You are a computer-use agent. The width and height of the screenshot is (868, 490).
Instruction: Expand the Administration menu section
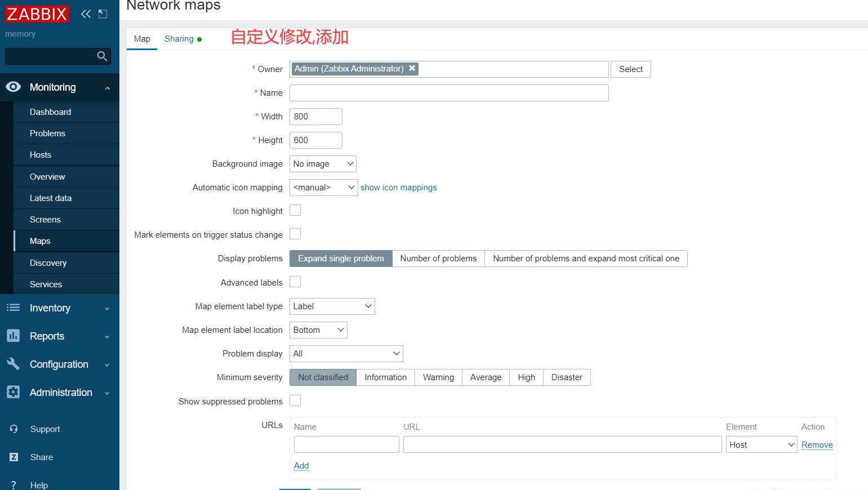(107, 393)
